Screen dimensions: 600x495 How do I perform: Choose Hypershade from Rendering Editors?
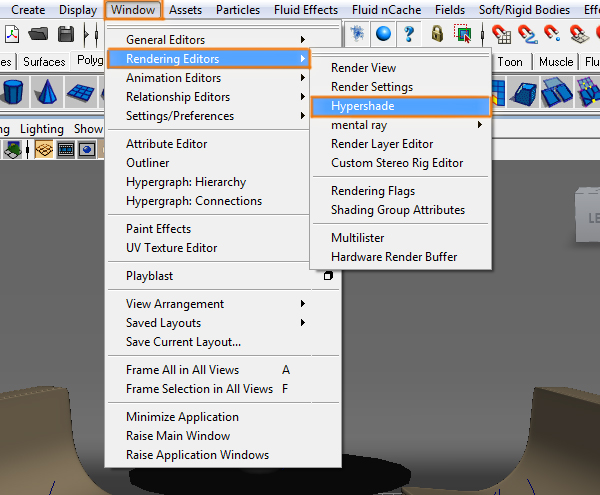[x=400, y=106]
